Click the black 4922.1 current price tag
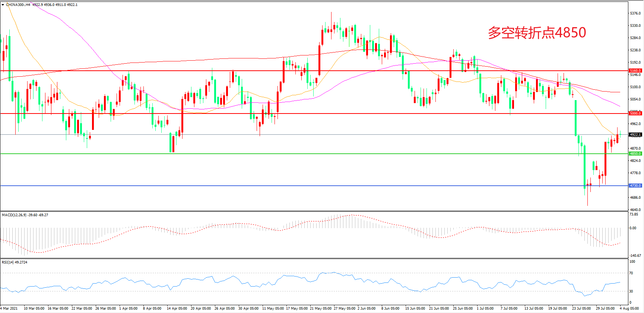The width and height of the screenshot is (644, 313). tap(635, 135)
